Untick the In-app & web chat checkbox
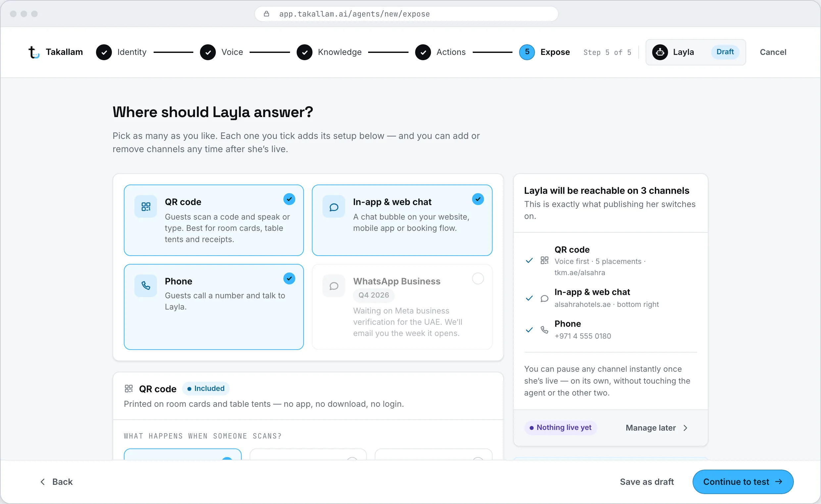Viewport: 821px width, 504px height. 478,199
